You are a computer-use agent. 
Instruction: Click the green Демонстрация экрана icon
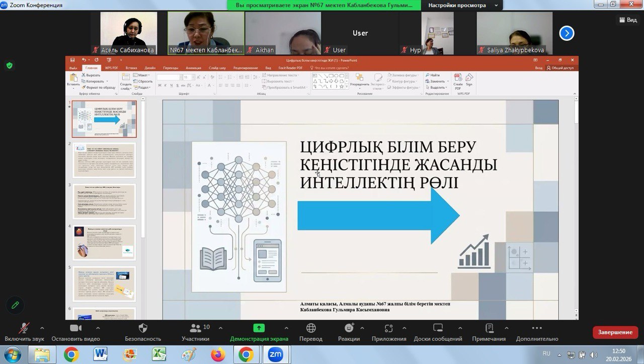pos(259,328)
